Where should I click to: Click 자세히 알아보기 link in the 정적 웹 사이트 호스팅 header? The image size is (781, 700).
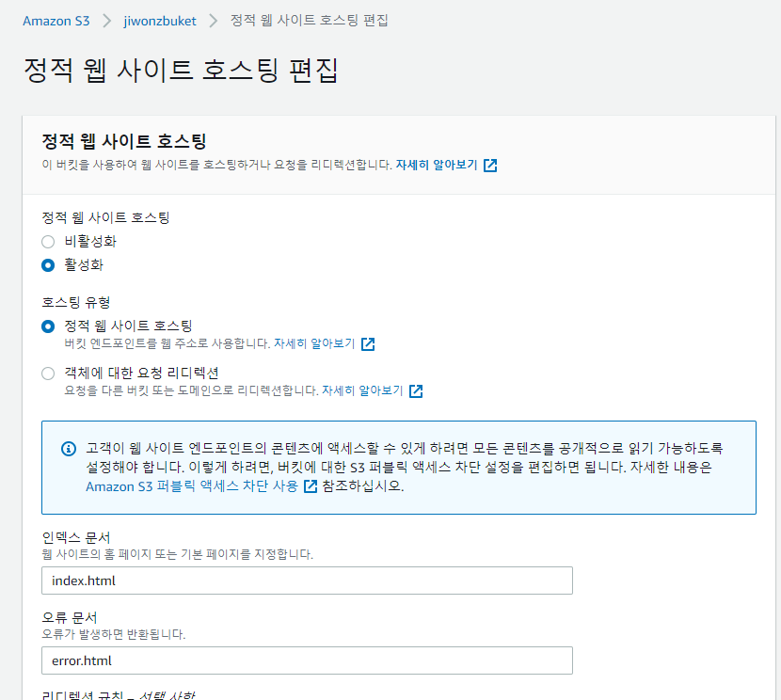[437, 165]
